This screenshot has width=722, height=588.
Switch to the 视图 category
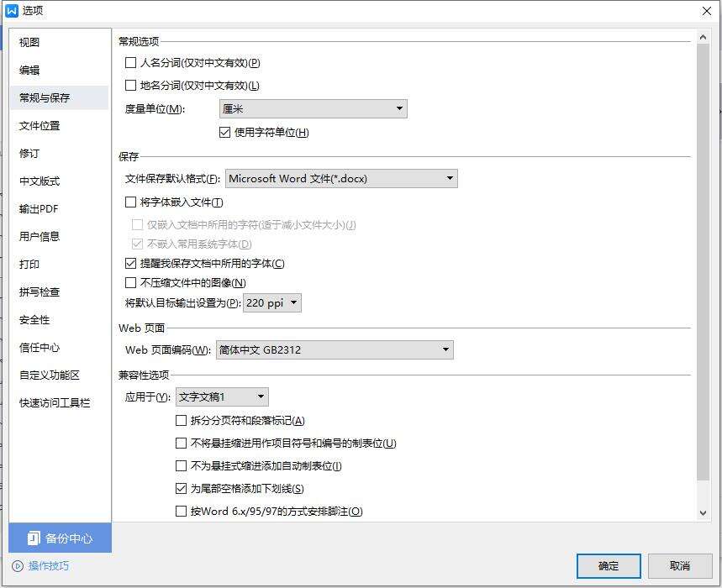point(59,42)
